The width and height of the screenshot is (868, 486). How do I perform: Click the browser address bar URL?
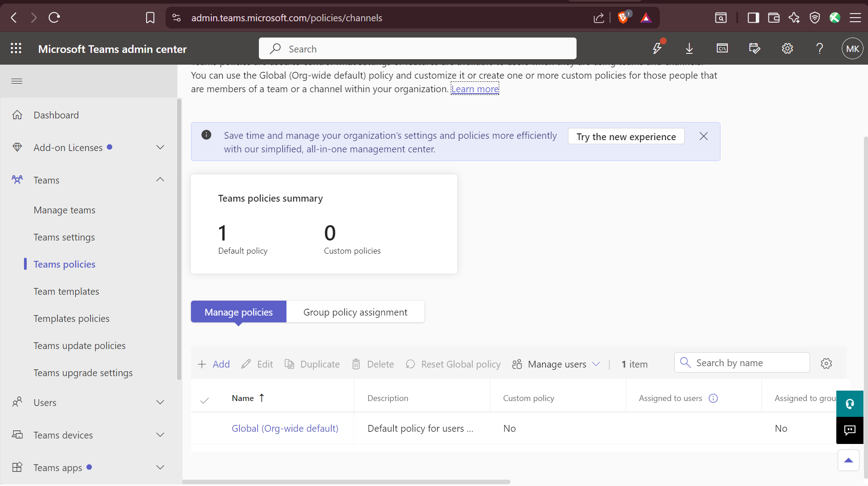pyautogui.click(x=287, y=18)
